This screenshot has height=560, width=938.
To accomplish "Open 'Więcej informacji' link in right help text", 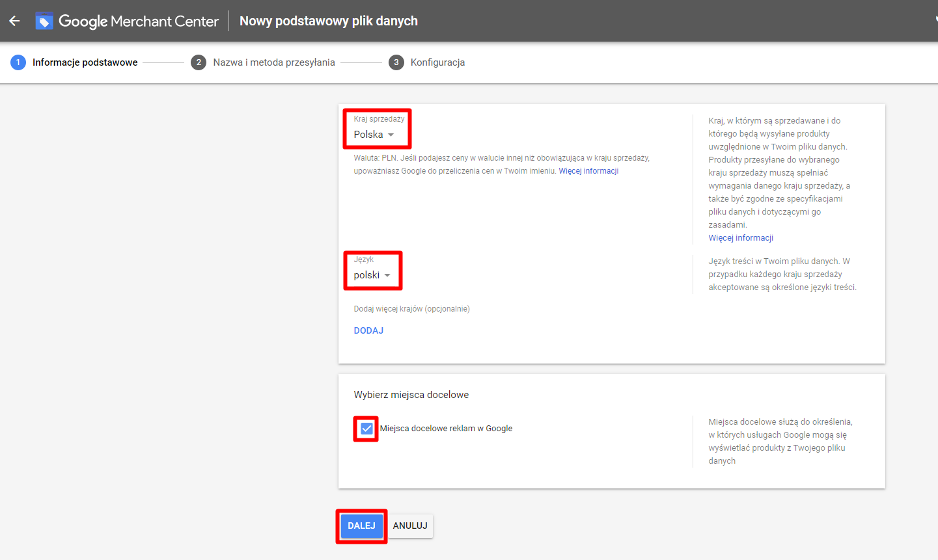I will [x=741, y=238].
